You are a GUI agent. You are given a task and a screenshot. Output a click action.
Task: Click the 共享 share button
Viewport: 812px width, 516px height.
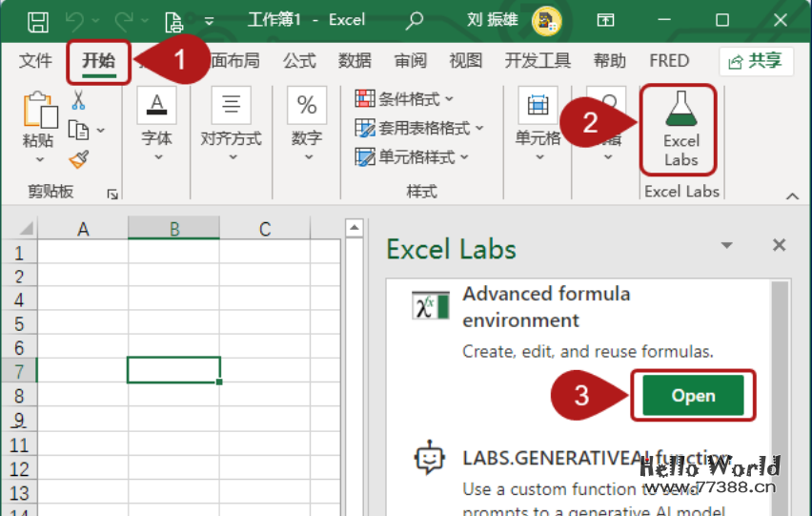756,61
